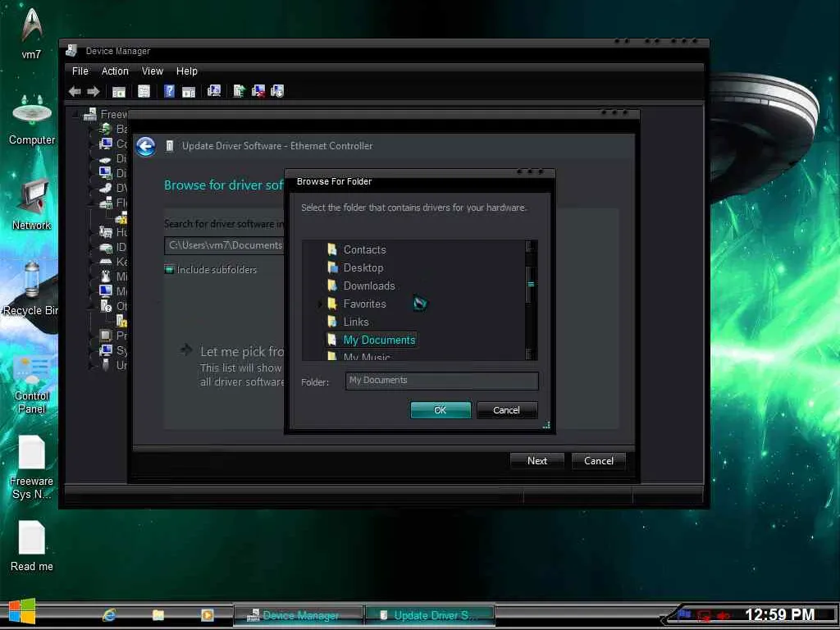
Task: Open the File menu
Action: (x=80, y=71)
